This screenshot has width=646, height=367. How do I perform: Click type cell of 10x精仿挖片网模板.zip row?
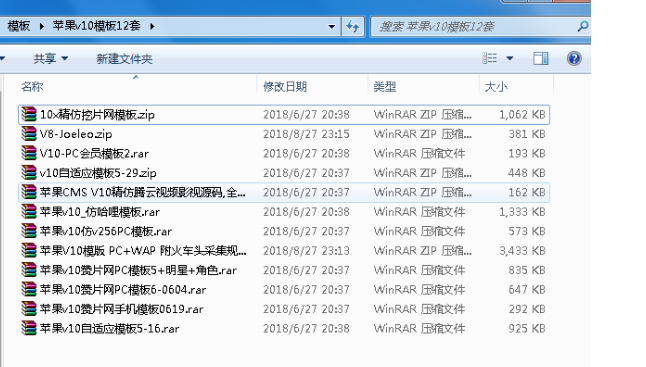pos(422,115)
